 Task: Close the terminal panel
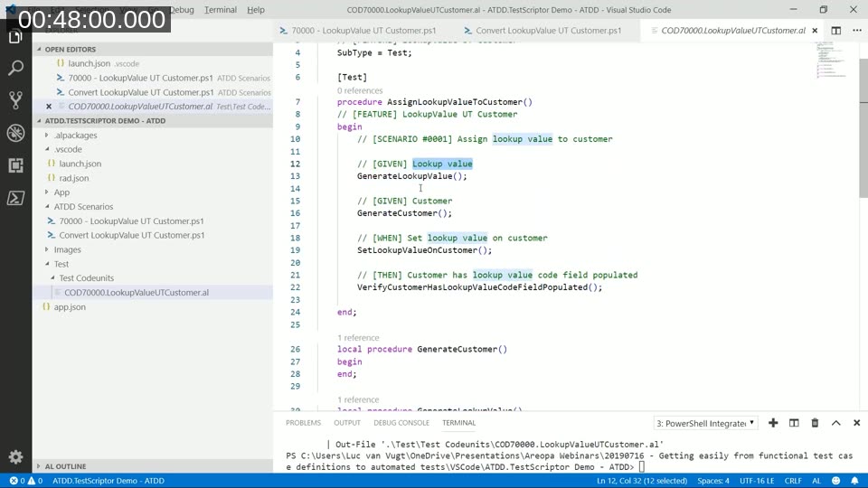856,423
